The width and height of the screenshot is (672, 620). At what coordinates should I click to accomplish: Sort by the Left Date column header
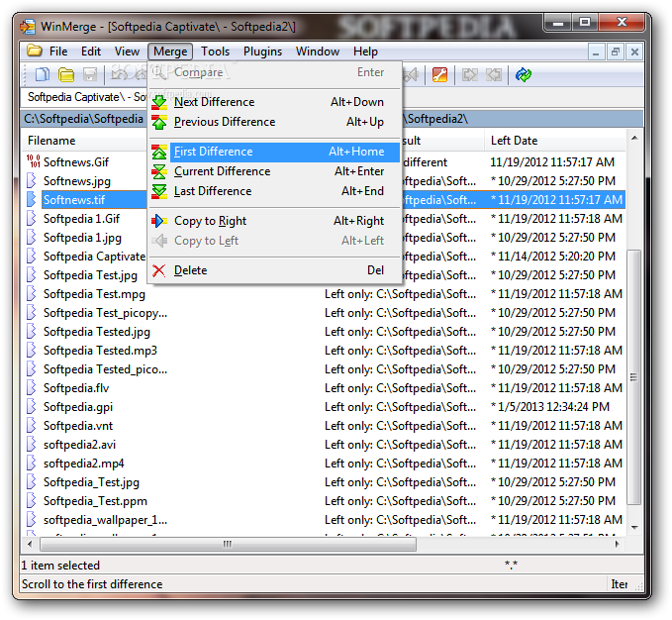point(555,141)
